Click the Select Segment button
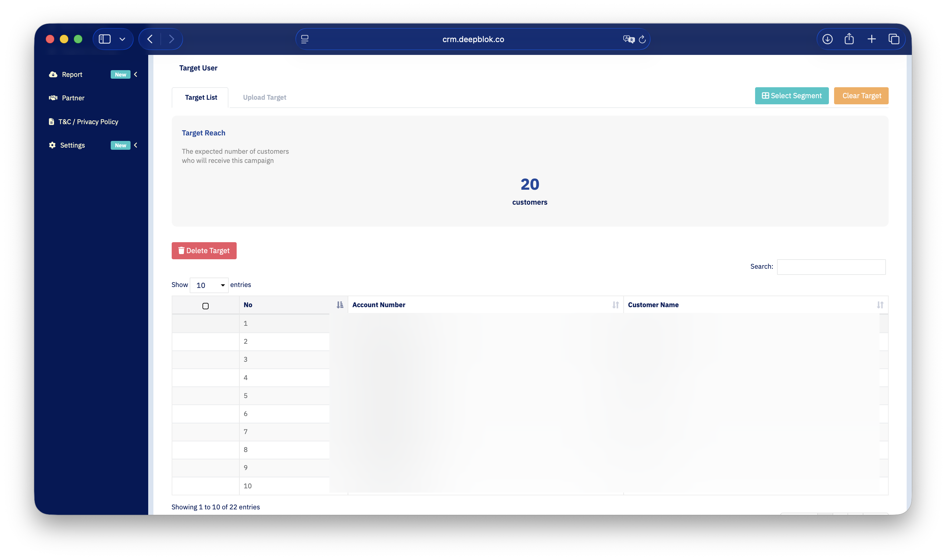The height and width of the screenshot is (560, 946). (791, 95)
